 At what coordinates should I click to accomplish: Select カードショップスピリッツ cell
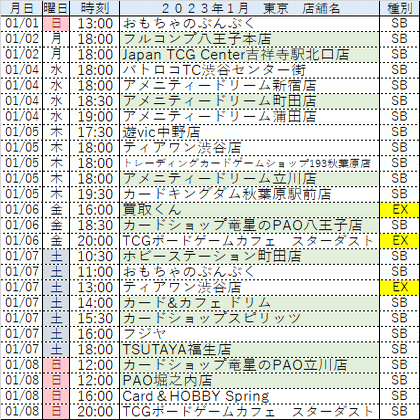249,318
